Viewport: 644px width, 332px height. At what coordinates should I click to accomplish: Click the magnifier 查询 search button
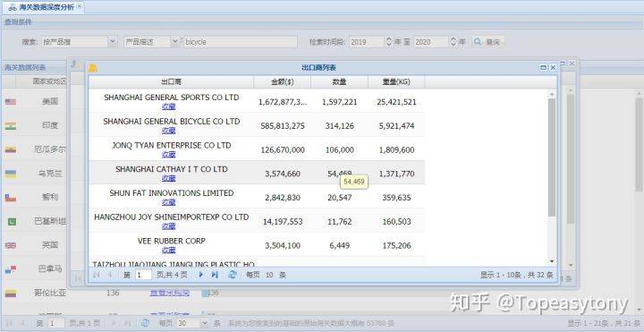[488, 42]
